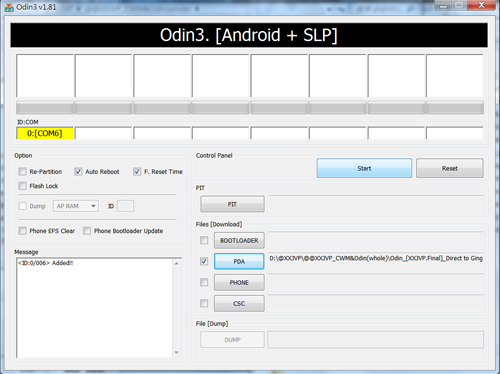The image size is (500, 374).
Task: Click the progress bar above 0:[COM6]
Action: click(x=45, y=108)
